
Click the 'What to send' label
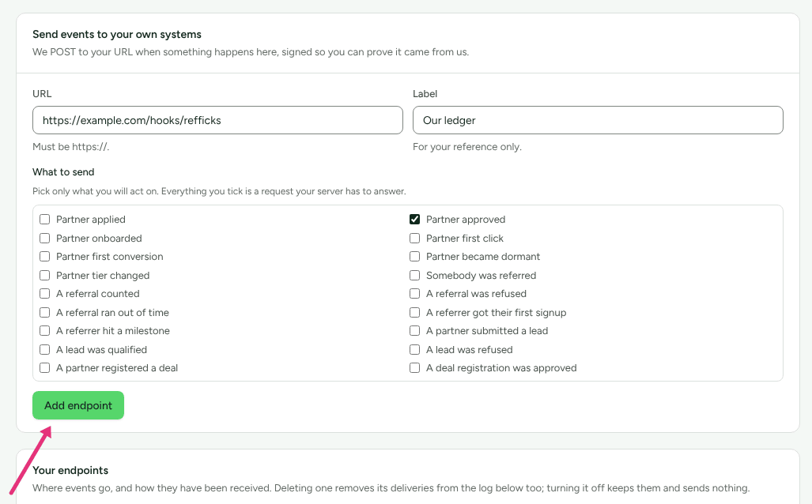[x=63, y=171]
